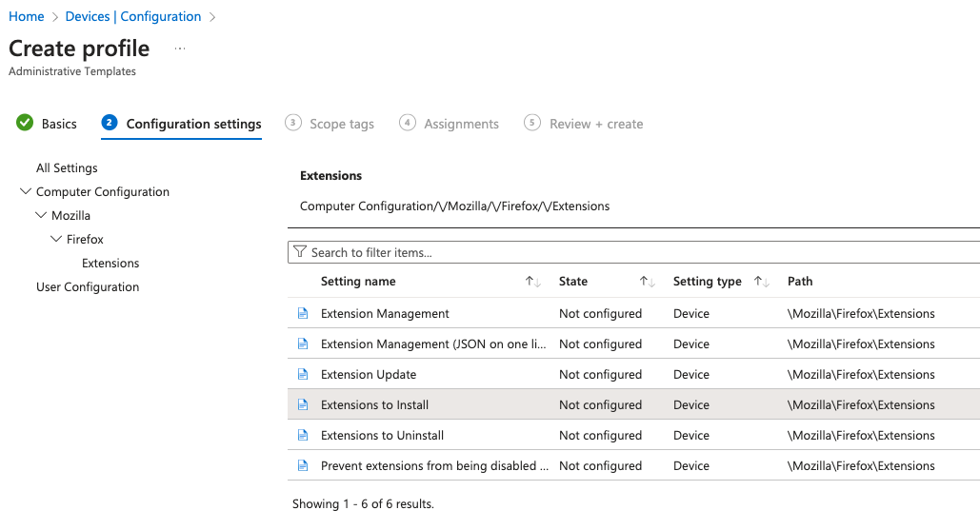The image size is (980, 530).
Task: Select User Configuration in the tree
Action: (88, 287)
